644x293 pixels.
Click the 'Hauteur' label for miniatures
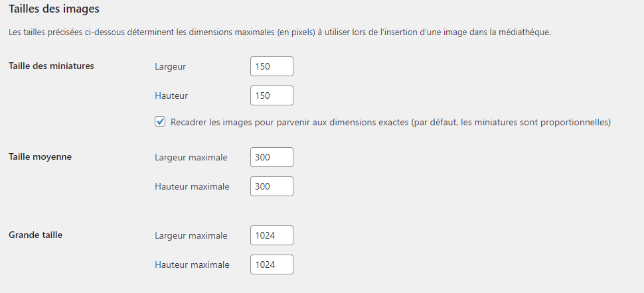pos(171,95)
